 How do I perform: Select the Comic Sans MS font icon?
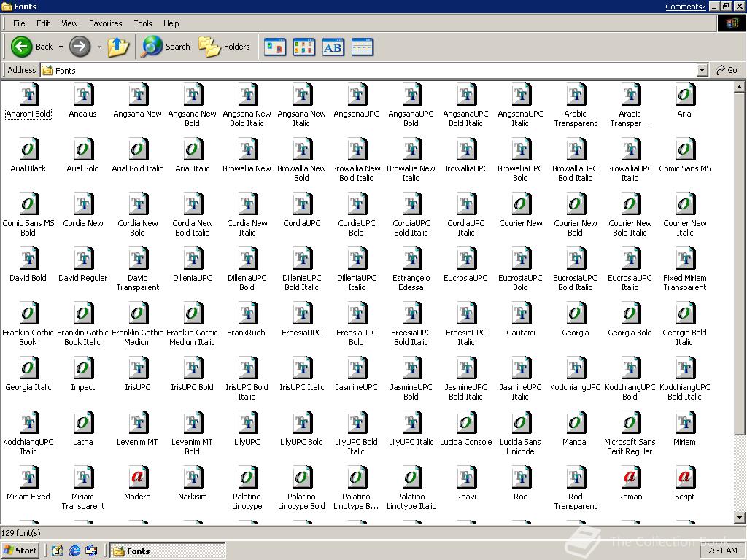685,149
